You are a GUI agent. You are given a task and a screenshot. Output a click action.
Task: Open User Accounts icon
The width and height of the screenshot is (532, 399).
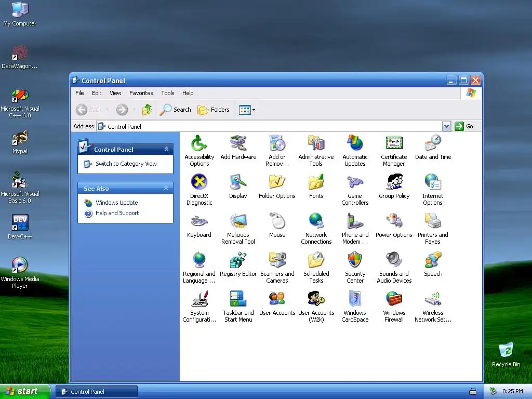pyautogui.click(x=277, y=299)
